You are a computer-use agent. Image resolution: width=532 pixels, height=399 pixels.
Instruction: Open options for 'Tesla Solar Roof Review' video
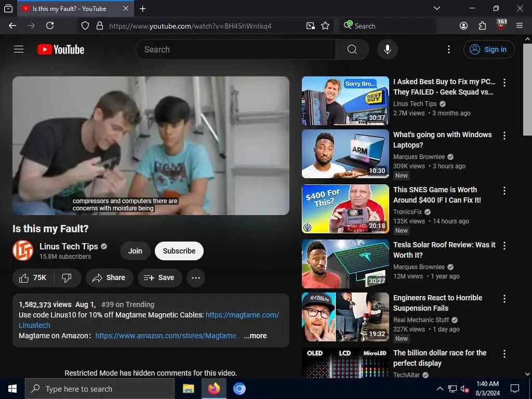(504, 246)
